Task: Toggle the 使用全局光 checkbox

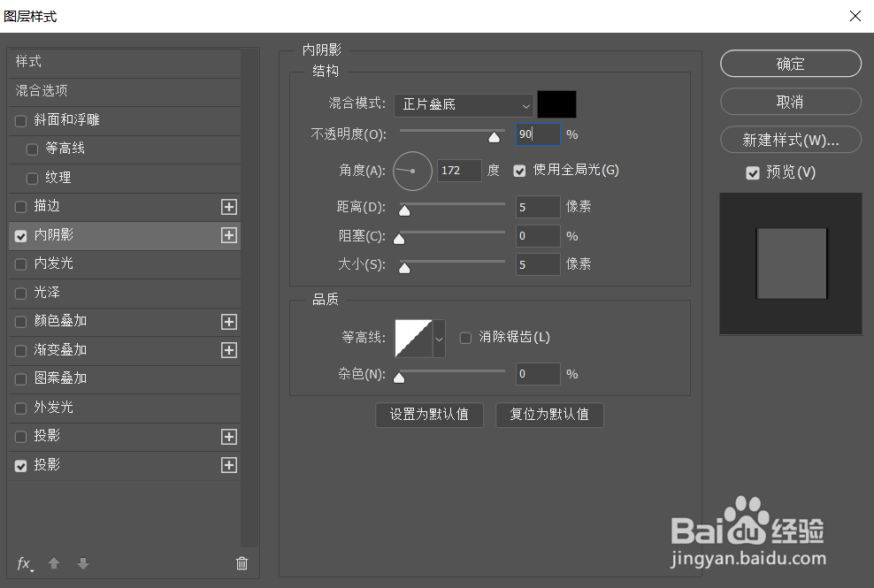Action: 519,171
